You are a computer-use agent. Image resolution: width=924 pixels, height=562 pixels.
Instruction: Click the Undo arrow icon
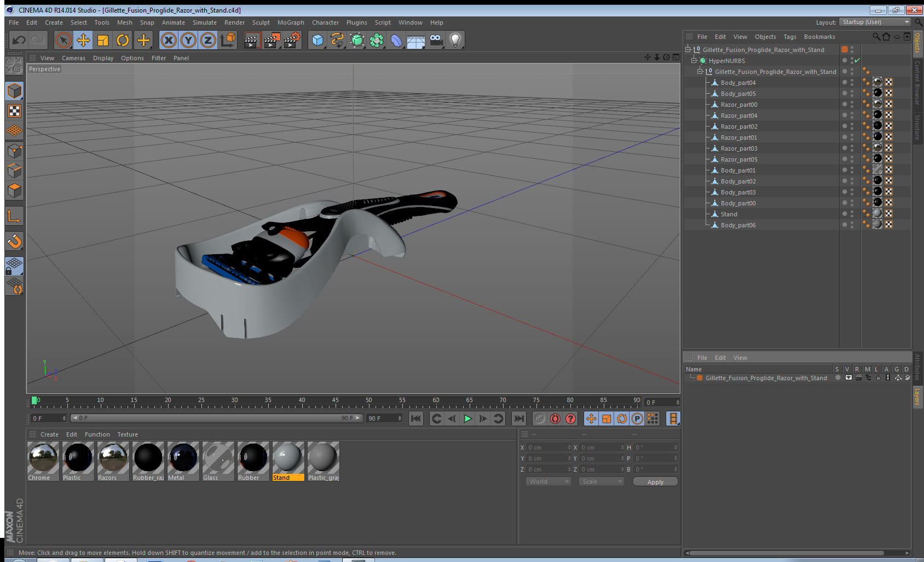(x=19, y=40)
